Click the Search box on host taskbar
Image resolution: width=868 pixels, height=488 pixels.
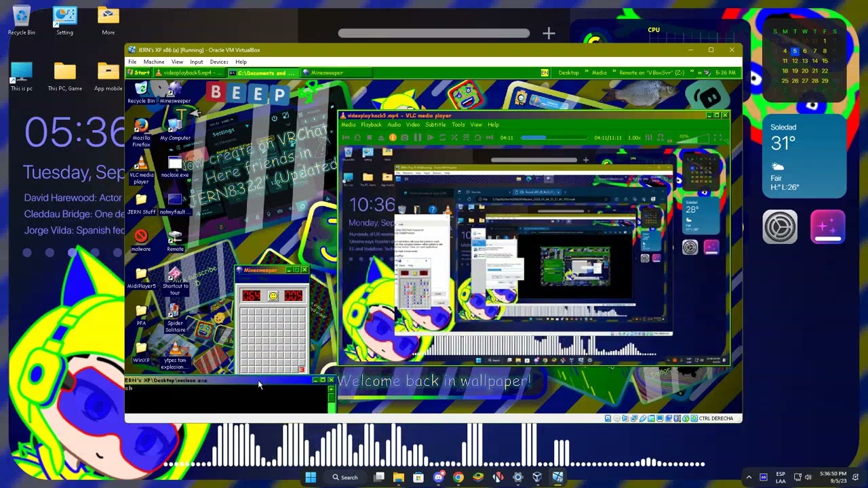pos(346,477)
